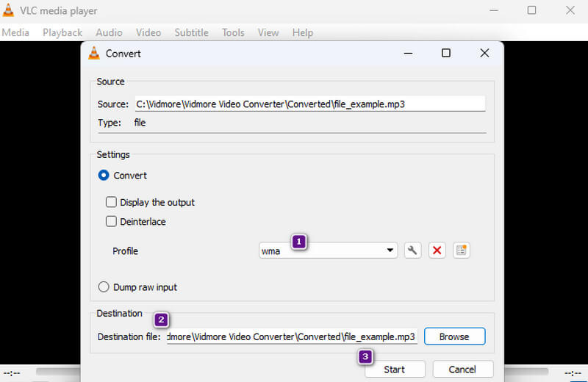Click the wrench icon to edit profile
588x382 pixels.
click(x=412, y=251)
